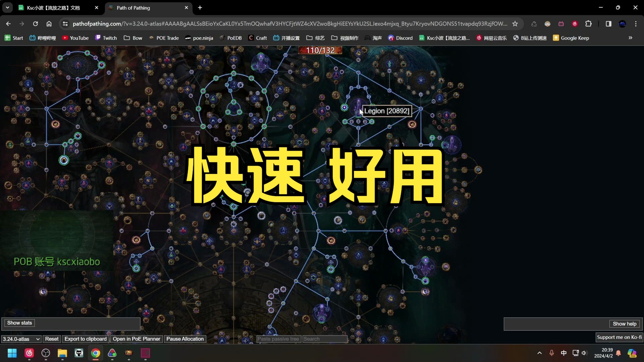This screenshot has height=362, width=644.
Task: Click the 110/132 points counter
Action: (320, 50)
